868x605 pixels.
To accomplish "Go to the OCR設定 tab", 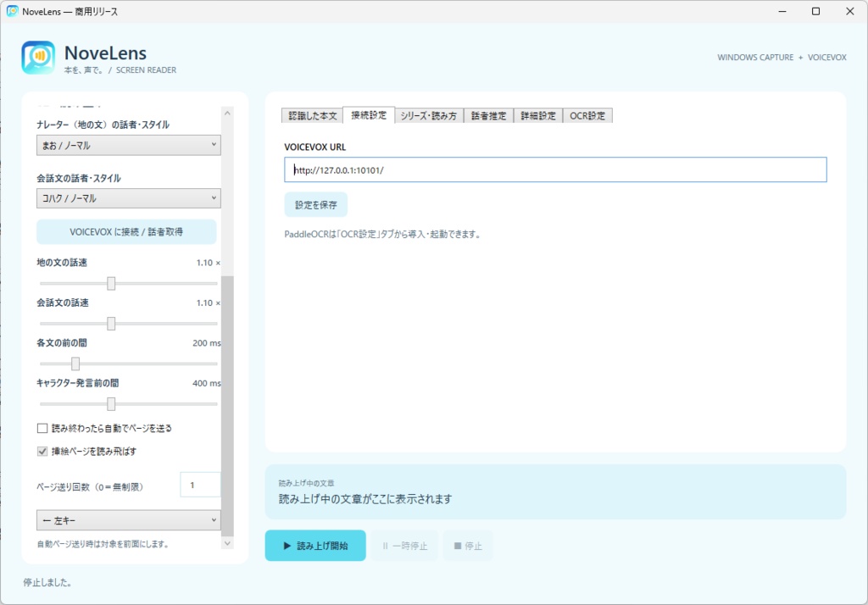I will click(587, 116).
